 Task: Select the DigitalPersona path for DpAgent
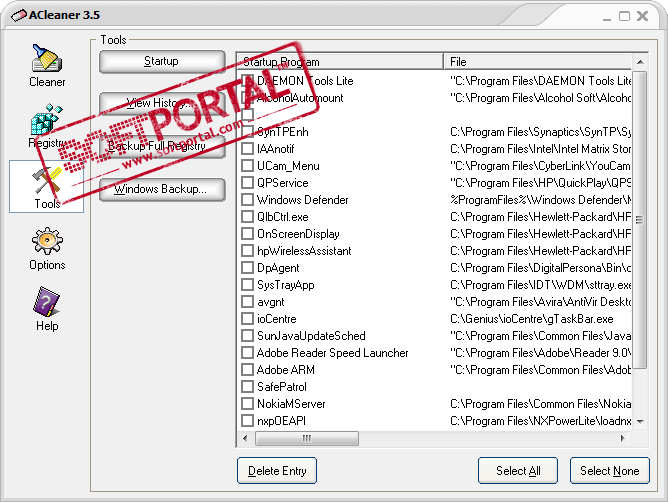click(541, 268)
